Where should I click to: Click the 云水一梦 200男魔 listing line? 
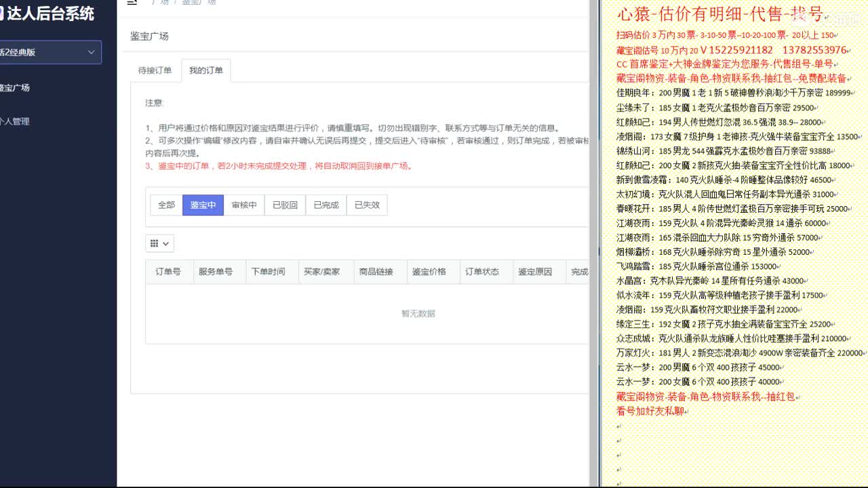click(698, 367)
